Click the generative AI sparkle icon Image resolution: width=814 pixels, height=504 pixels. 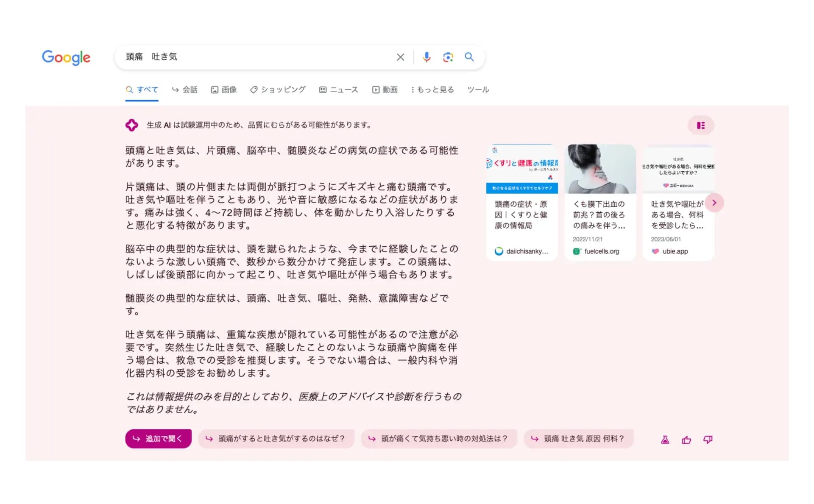click(131, 125)
